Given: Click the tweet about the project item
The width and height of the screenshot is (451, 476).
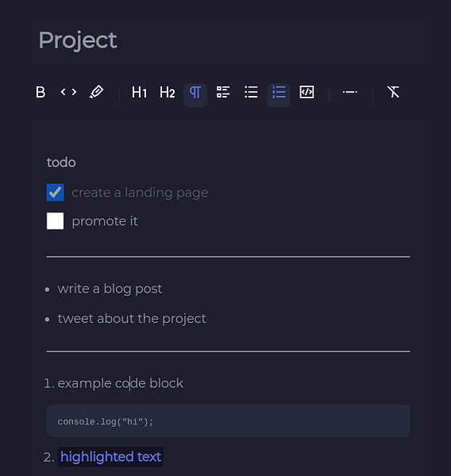Looking at the screenshot, I should (132, 319).
